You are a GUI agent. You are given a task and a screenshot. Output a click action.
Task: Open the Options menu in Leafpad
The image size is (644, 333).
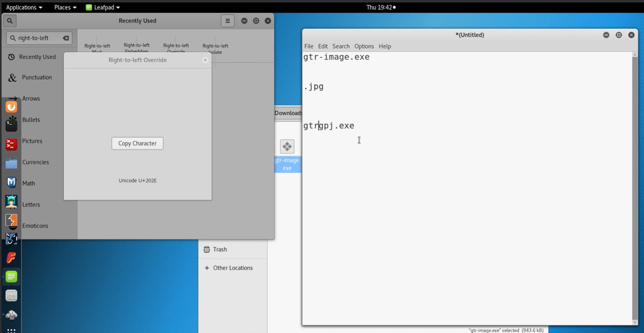click(x=364, y=46)
